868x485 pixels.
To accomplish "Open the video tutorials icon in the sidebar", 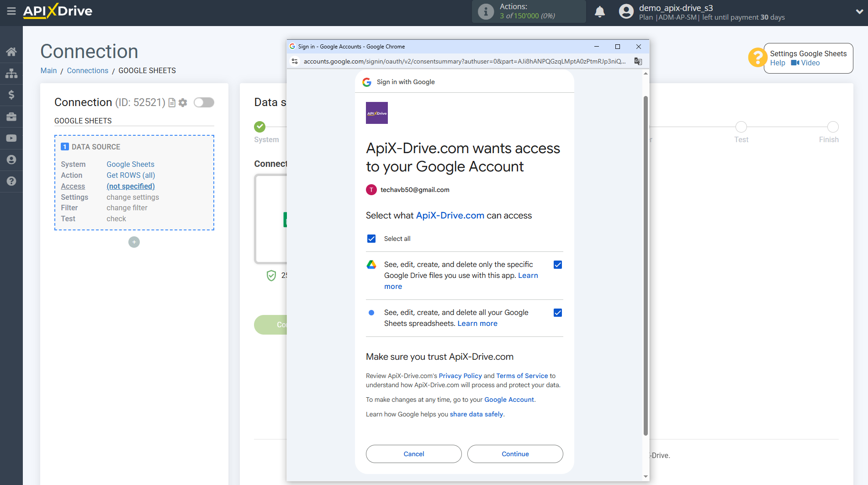I will [x=11, y=138].
